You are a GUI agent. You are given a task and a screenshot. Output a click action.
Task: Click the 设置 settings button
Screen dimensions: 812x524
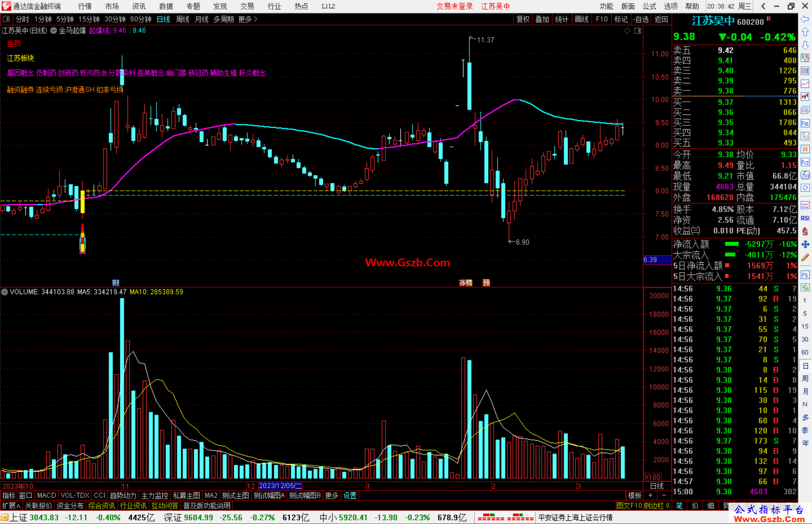click(350, 495)
